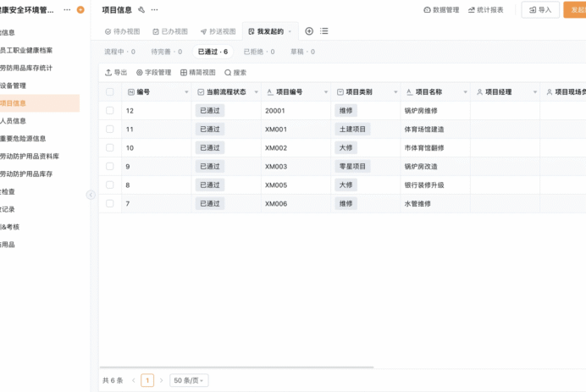Screen dimensions: 586x392
Task: Click the 土建项目 category tag
Action: (x=352, y=130)
